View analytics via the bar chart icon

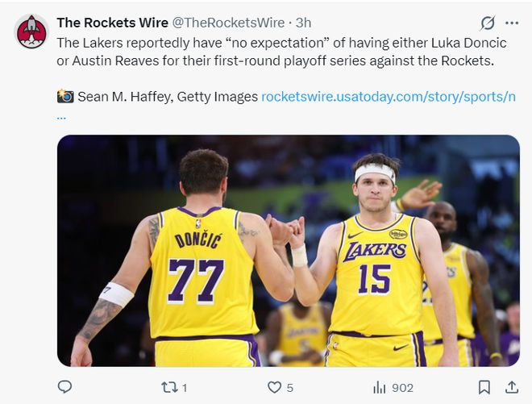point(379,388)
